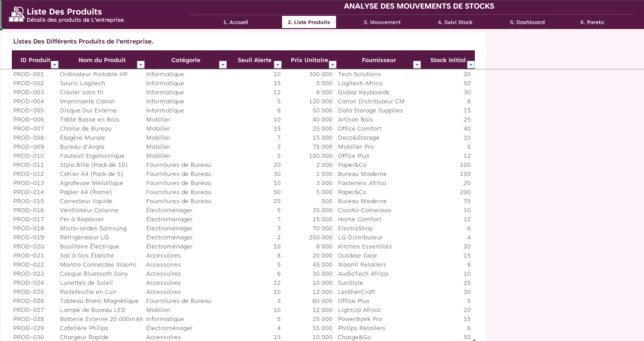The image size is (644, 341).
Task: Open the Catégorie filter dropdown
Action: tap(223, 64)
